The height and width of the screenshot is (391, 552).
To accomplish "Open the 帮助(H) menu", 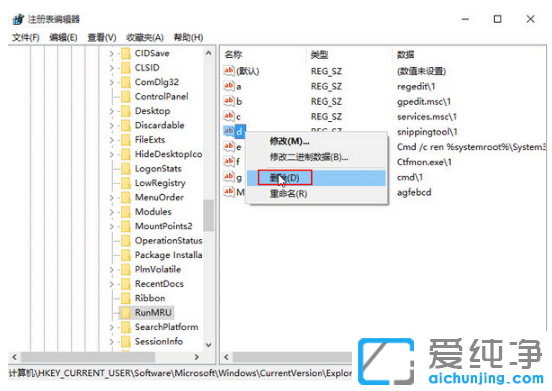I will pyautogui.click(x=188, y=37).
